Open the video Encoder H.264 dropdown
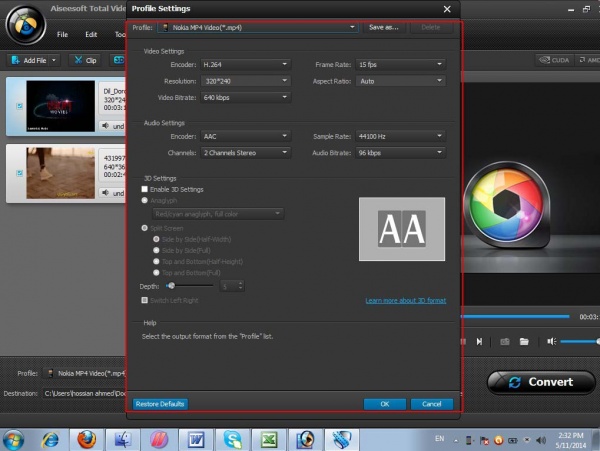This screenshot has height=451, width=600. point(245,64)
